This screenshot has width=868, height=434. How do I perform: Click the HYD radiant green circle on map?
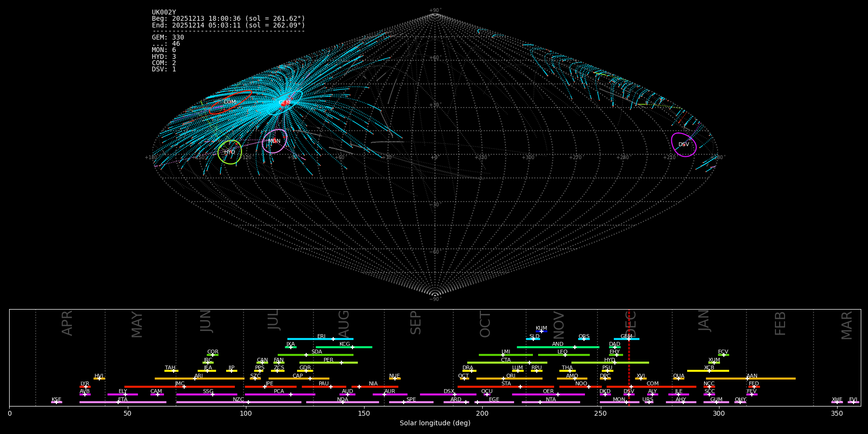pos(230,152)
